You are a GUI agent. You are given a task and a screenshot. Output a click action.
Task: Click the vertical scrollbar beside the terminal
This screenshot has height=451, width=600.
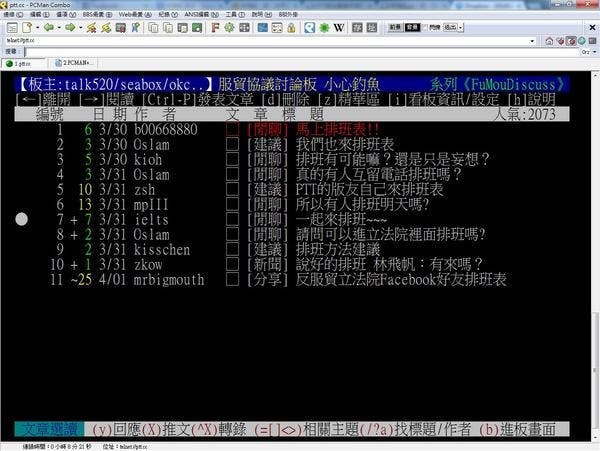click(595, 256)
